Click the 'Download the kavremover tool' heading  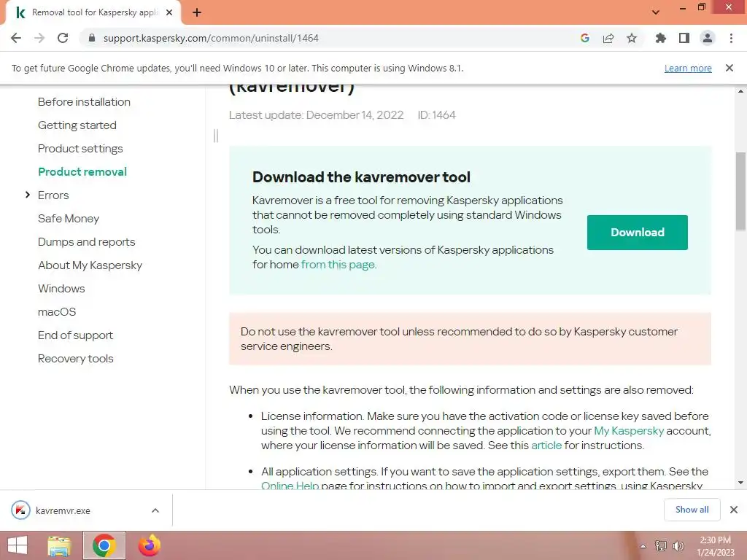(x=361, y=177)
